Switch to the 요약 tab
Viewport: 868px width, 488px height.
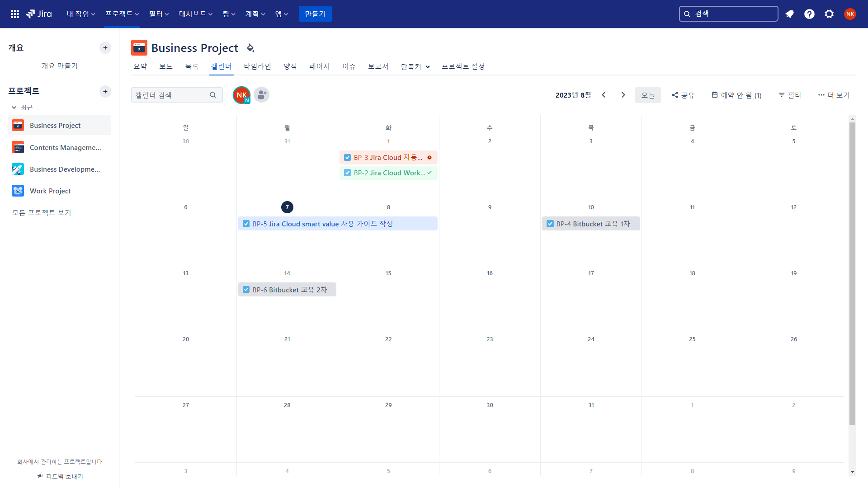pos(141,66)
